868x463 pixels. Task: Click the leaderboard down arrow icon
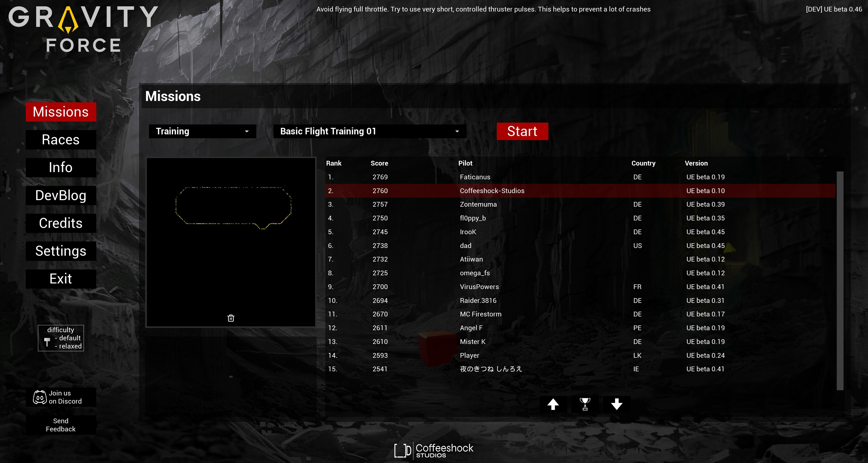point(617,404)
